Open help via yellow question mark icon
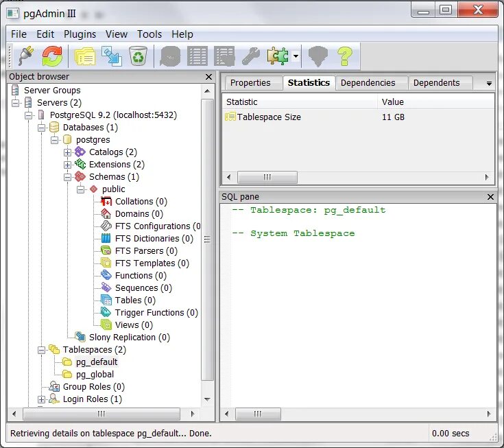This screenshot has width=504, height=448. [345, 56]
